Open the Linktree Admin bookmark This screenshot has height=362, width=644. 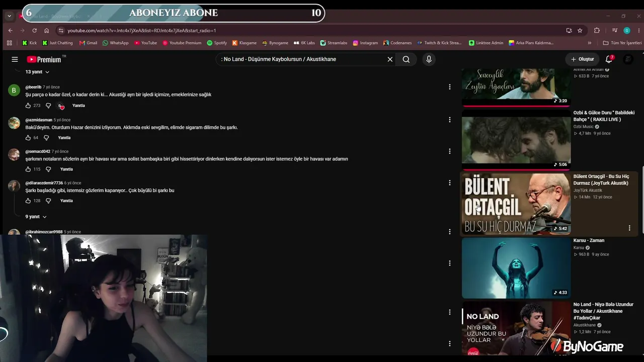pyautogui.click(x=486, y=43)
